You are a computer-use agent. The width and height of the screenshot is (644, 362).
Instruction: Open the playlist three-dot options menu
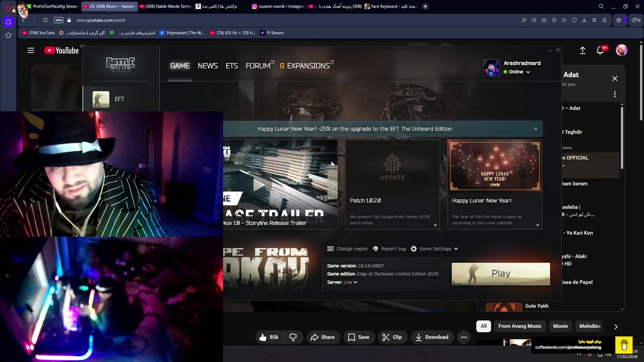[615, 94]
